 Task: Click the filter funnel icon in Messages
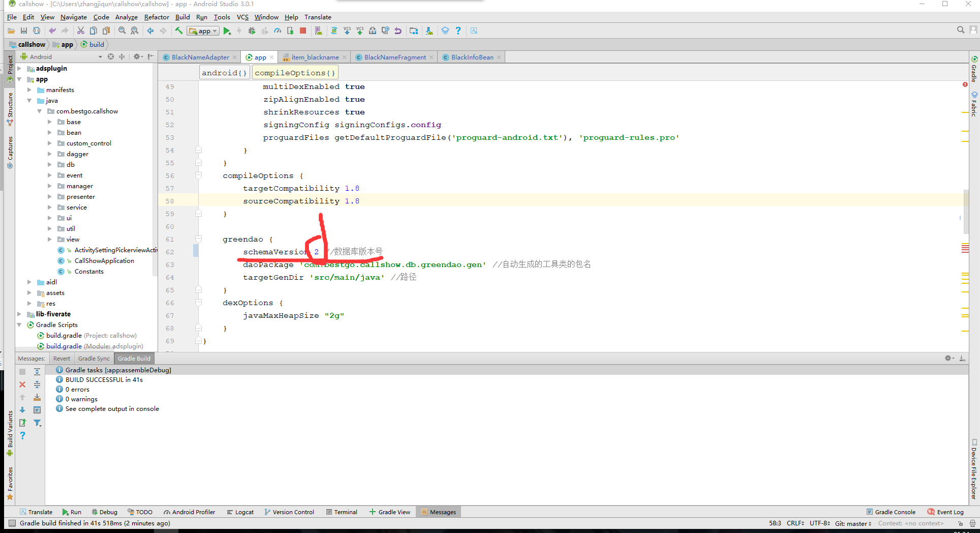click(x=37, y=423)
